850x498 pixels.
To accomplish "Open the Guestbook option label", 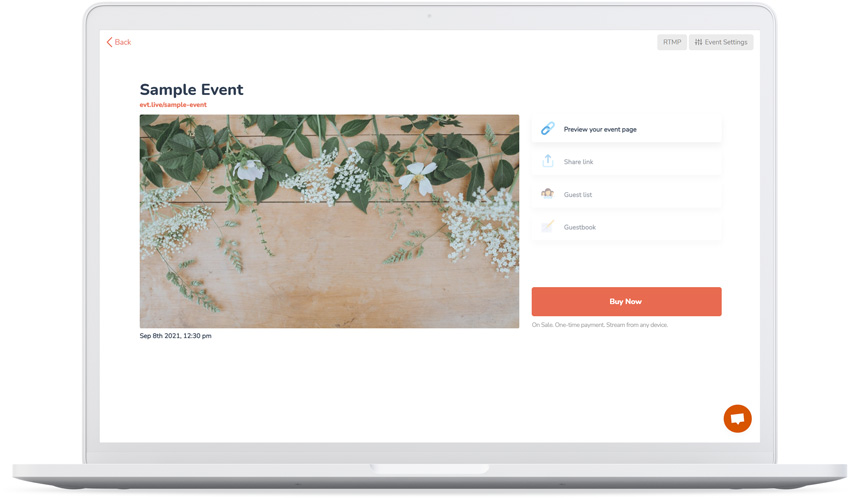I will pyautogui.click(x=580, y=227).
